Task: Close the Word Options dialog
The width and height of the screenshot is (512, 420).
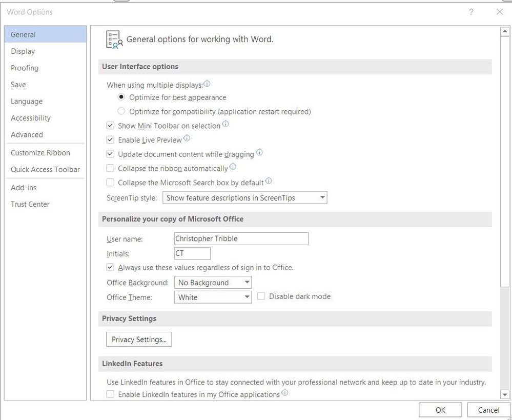Action: pyautogui.click(x=500, y=12)
